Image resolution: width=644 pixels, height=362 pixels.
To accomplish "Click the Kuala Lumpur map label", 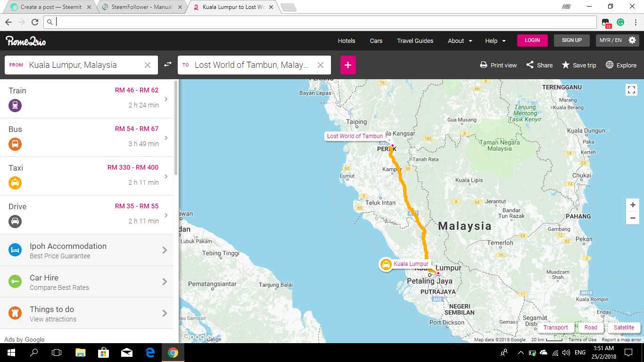I will point(411,264).
